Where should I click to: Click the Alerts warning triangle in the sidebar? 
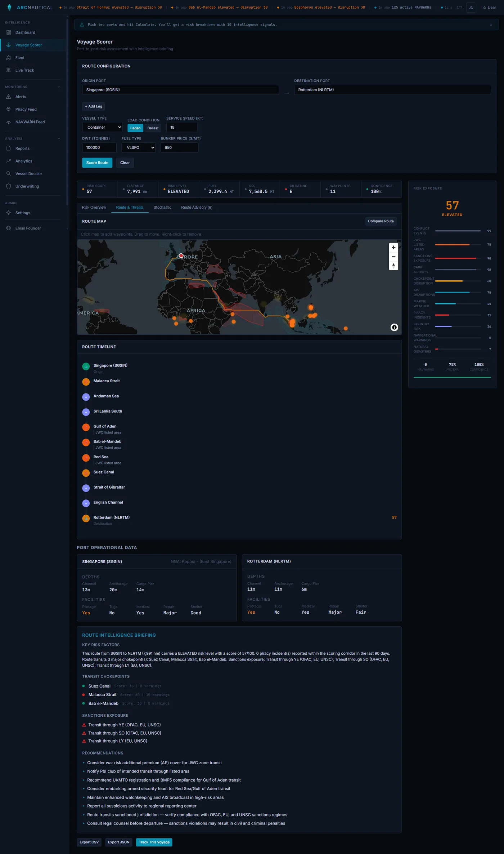[x=9, y=97]
